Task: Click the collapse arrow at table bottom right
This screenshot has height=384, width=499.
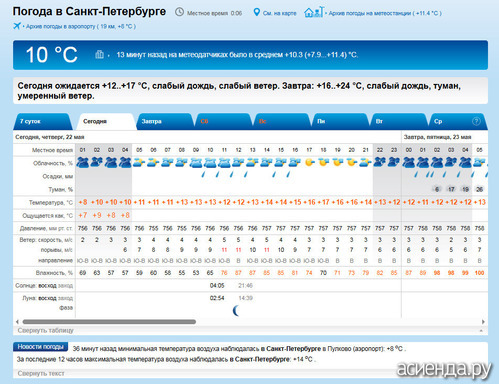Action: click(481, 331)
